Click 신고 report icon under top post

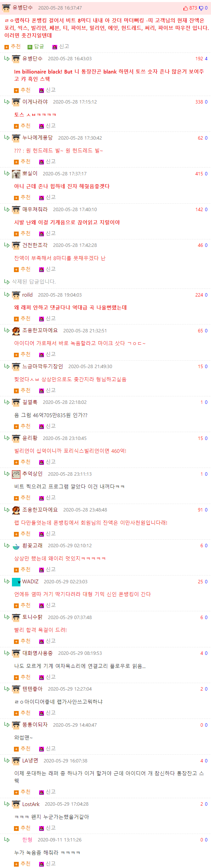[x=54, y=47]
